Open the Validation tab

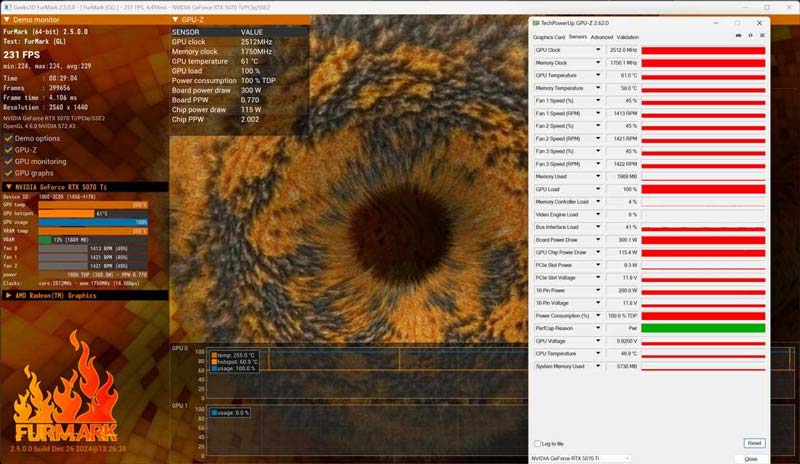(x=628, y=37)
